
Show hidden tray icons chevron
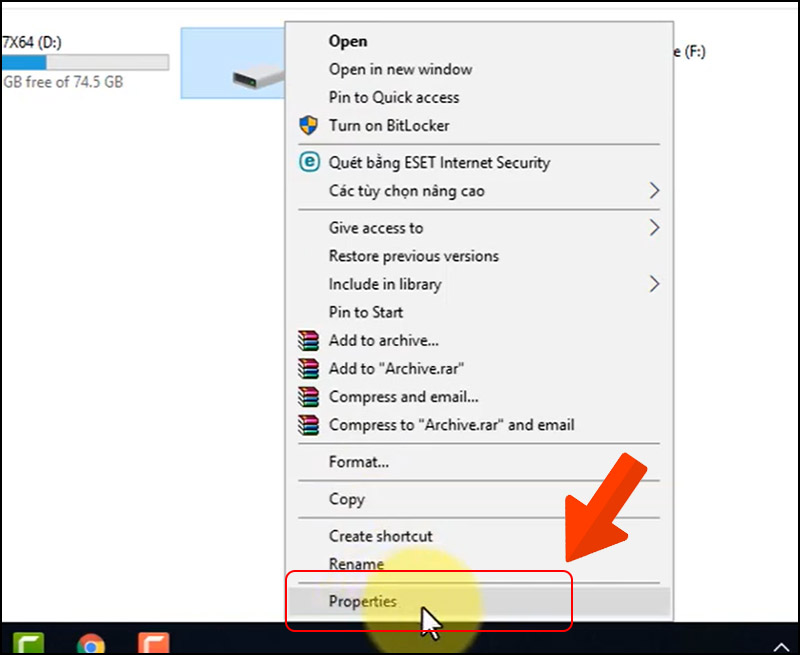pyautogui.click(x=781, y=647)
